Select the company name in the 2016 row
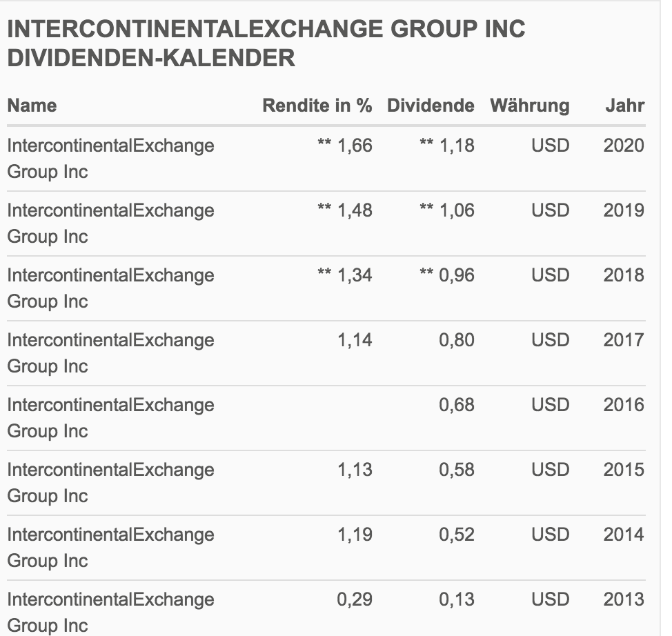This screenshot has width=672, height=636. click(x=110, y=417)
